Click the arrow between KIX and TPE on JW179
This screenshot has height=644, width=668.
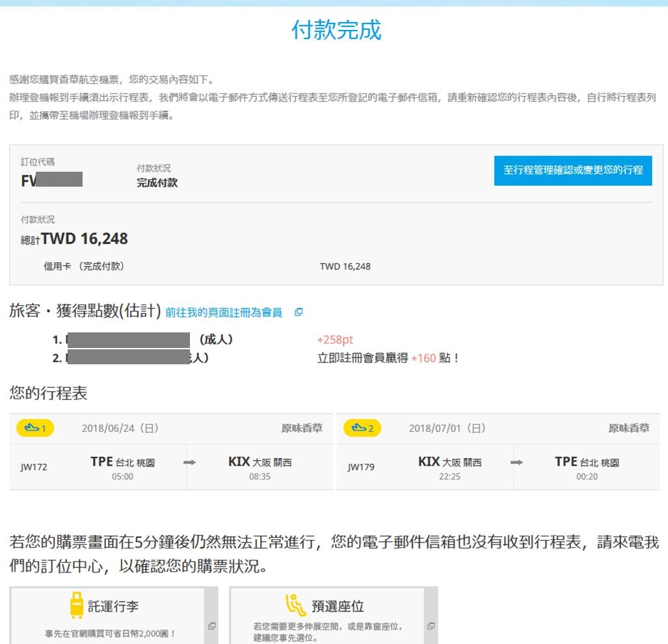point(516,462)
